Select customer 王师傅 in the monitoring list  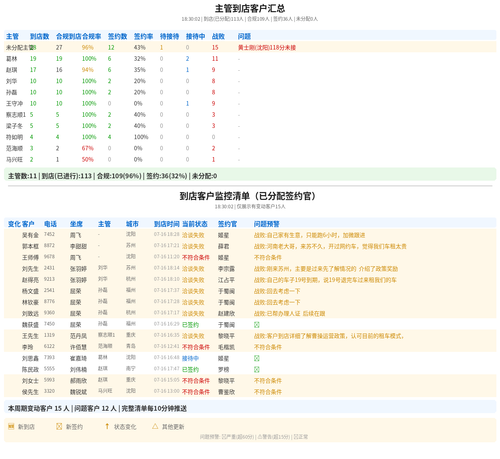tap(30, 258)
